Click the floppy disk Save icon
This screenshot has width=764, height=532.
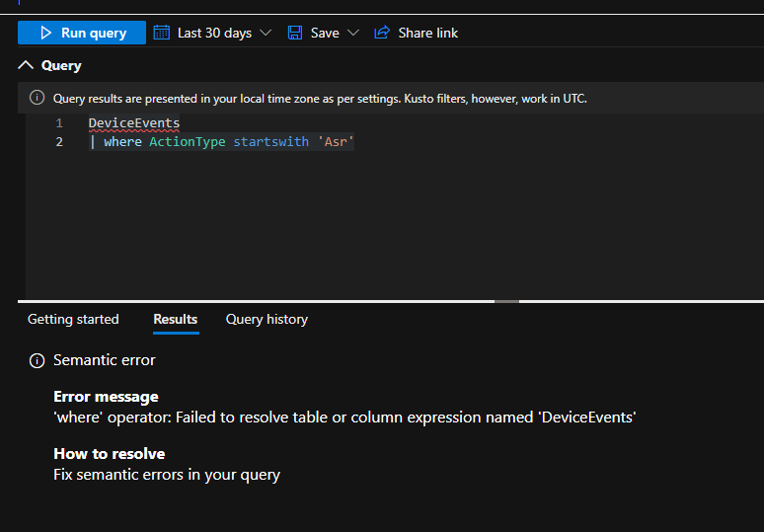[295, 33]
